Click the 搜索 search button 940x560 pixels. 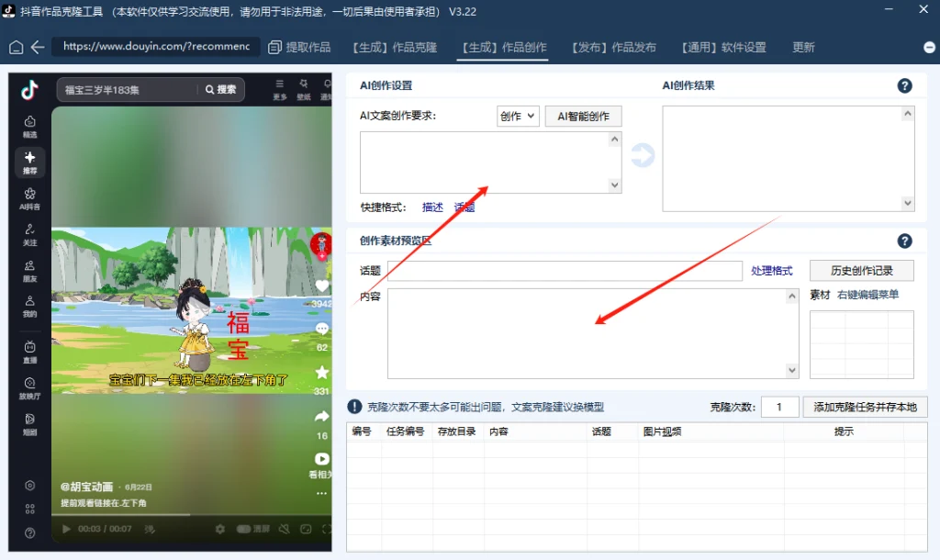[220, 89]
